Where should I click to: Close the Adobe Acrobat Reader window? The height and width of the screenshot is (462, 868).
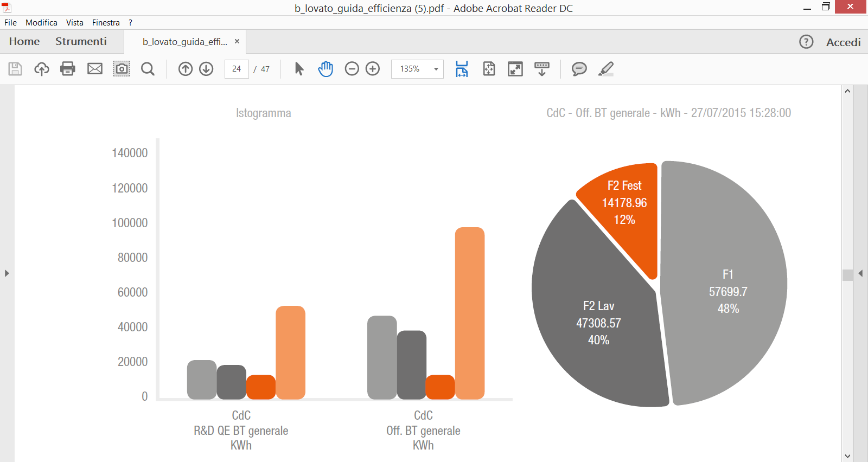[851, 7]
